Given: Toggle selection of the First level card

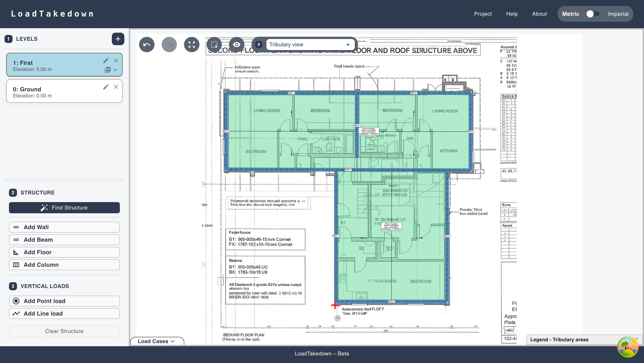Looking at the screenshot, I should 50,64.
